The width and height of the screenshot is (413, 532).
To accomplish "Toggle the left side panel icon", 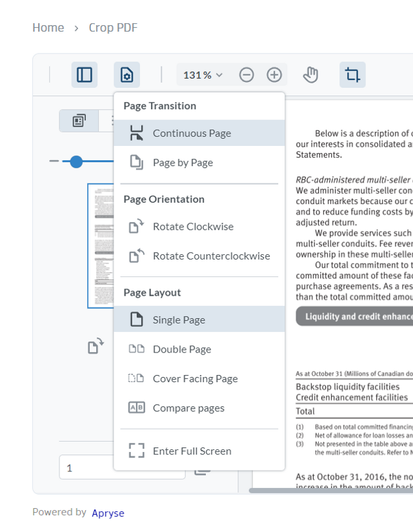I will (x=85, y=75).
